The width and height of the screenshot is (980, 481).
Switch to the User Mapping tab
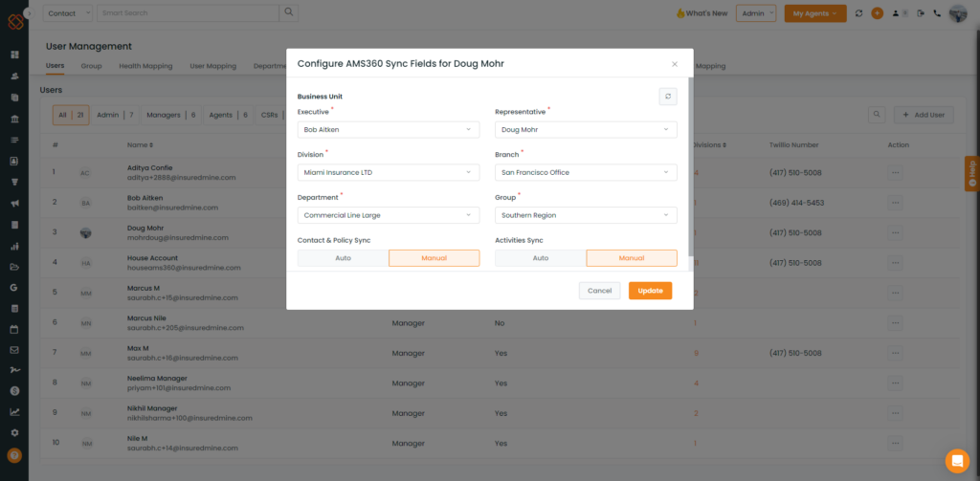[x=213, y=66]
